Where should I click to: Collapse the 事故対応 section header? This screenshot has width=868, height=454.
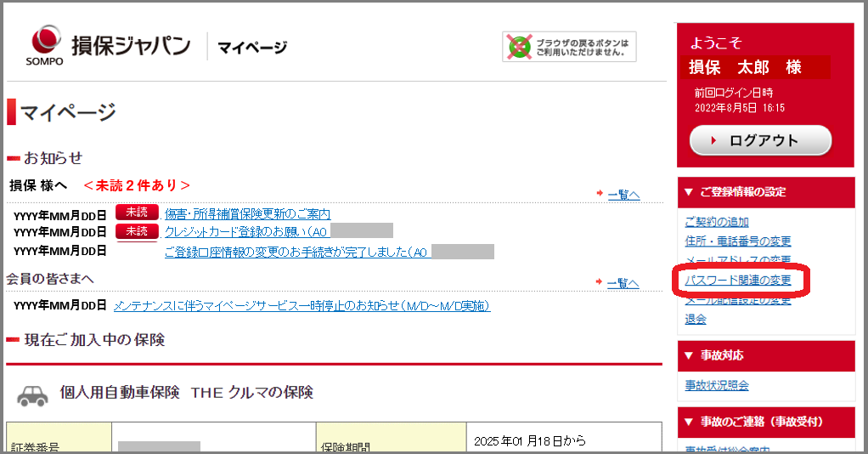(766, 355)
